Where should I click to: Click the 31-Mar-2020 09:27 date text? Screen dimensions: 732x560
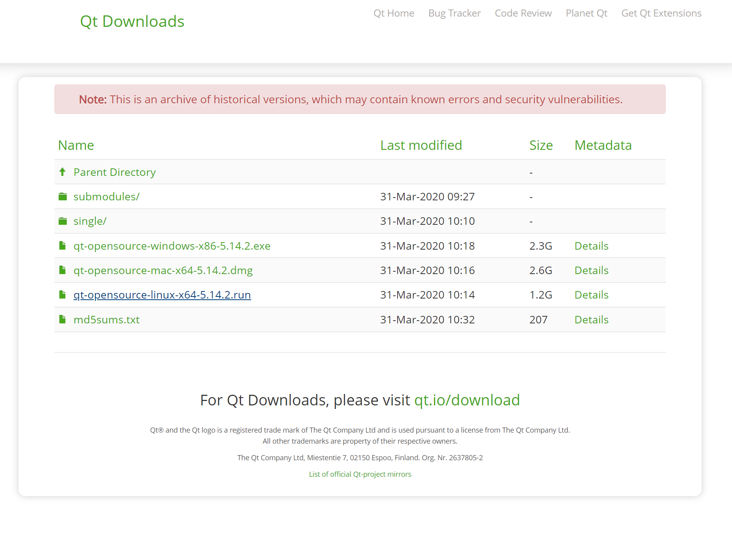tap(428, 197)
